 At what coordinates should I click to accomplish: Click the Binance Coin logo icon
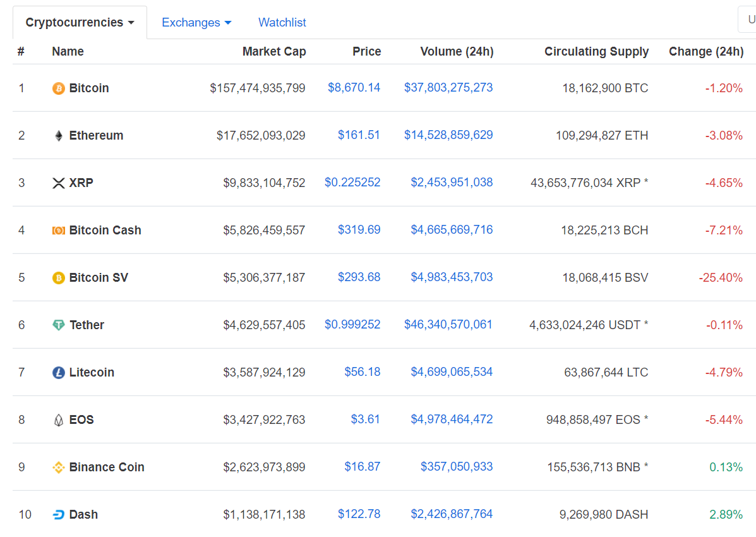coord(58,468)
